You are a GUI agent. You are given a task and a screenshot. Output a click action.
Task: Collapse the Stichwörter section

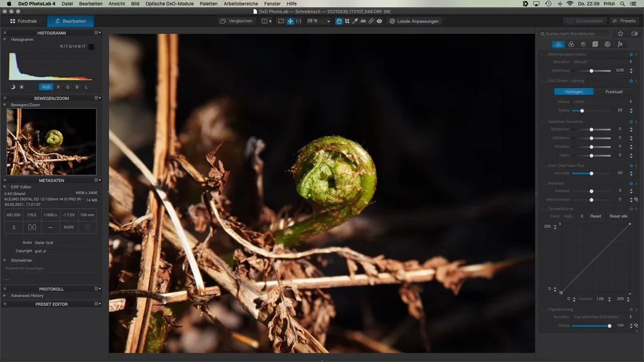[x=4, y=260]
